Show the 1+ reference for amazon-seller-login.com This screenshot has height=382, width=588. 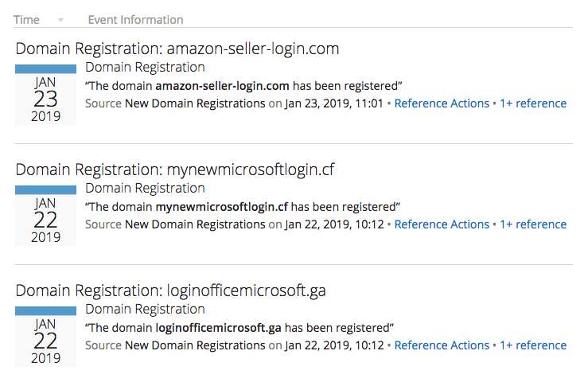click(532, 103)
